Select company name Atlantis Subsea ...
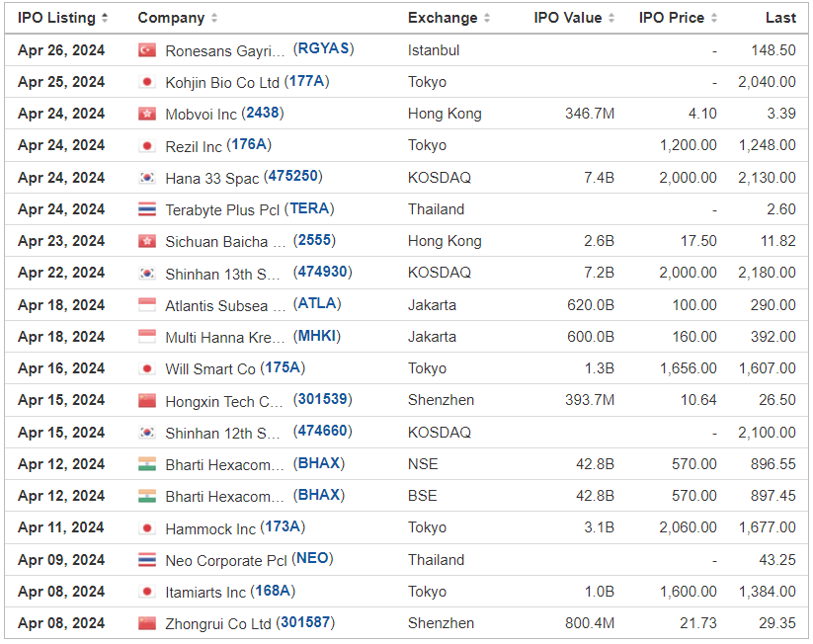813x644 pixels. 225,305
